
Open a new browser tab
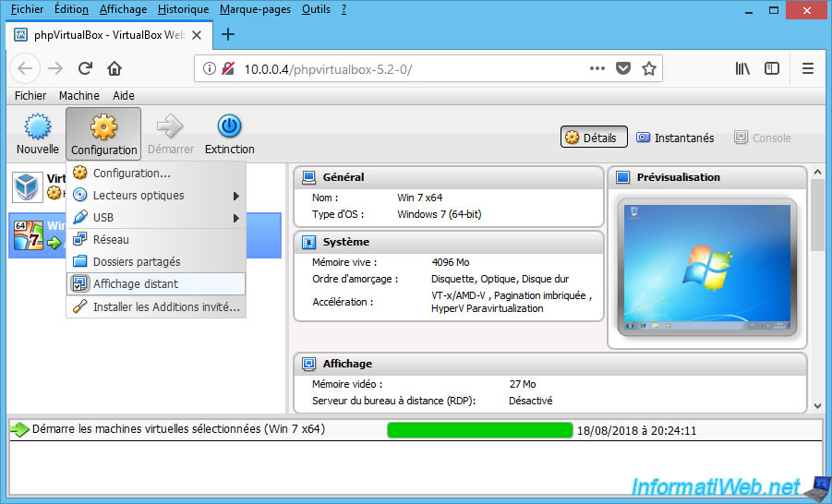point(228,34)
